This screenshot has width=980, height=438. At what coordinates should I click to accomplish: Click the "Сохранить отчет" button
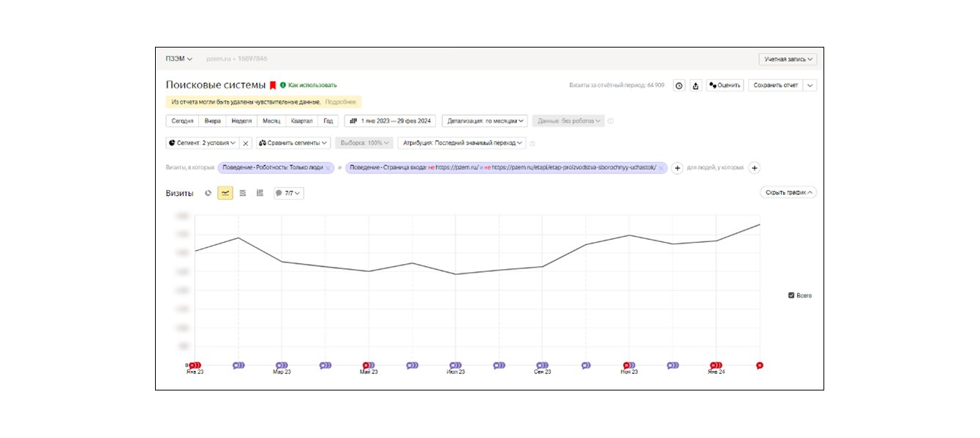(775, 86)
